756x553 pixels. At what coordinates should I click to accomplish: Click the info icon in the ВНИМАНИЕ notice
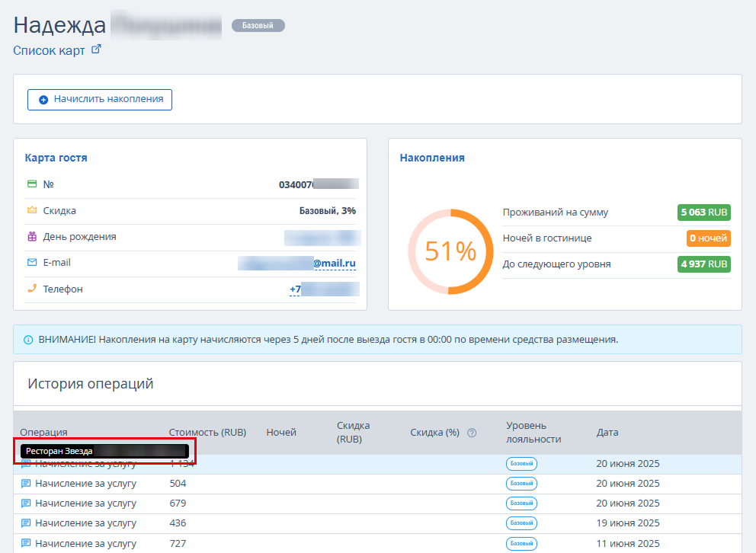coord(28,340)
